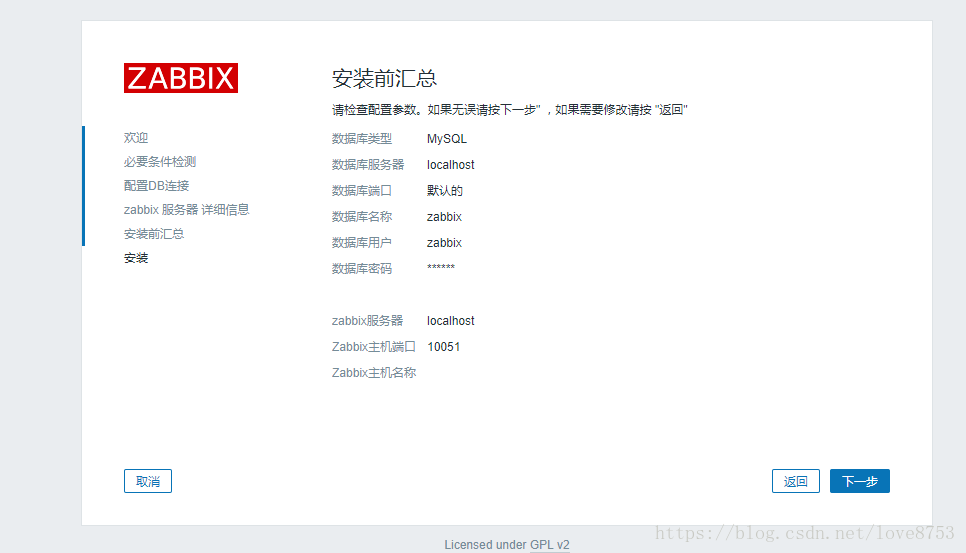Click the 数据库用户 label
Viewport: 966px width, 553px height.
(362, 243)
